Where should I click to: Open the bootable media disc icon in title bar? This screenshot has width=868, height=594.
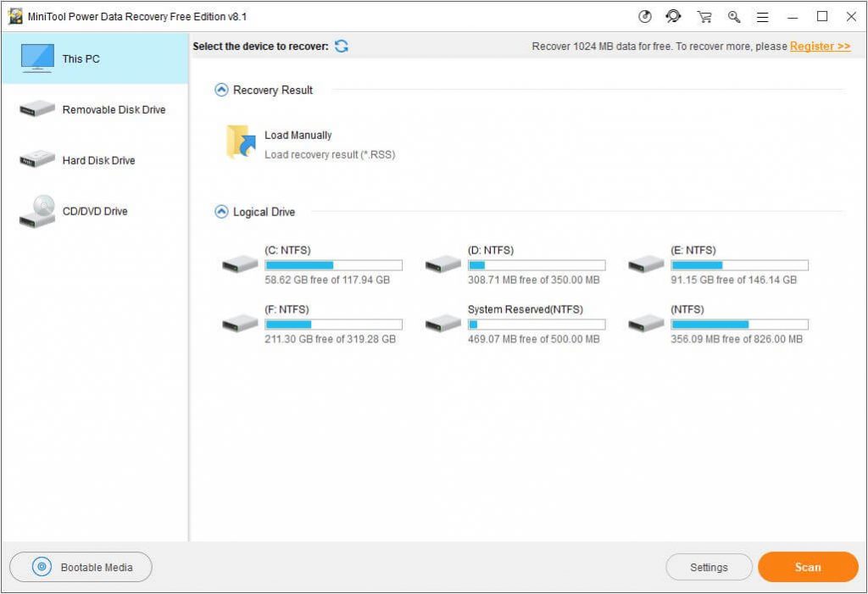point(645,17)
